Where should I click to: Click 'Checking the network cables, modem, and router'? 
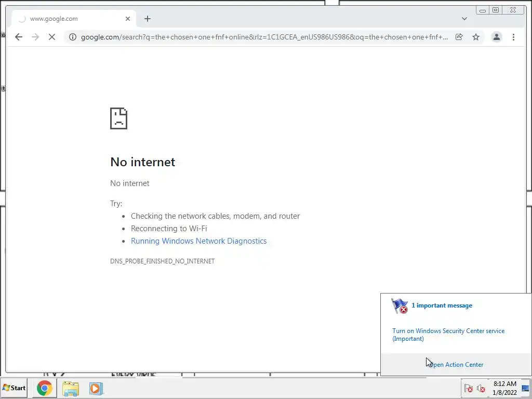pos(216,216)
